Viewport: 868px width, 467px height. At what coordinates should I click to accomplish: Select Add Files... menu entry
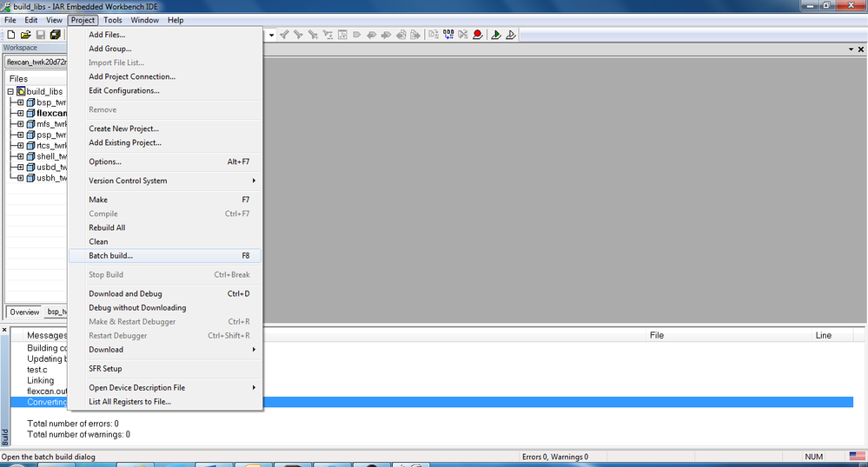(165, 35)
